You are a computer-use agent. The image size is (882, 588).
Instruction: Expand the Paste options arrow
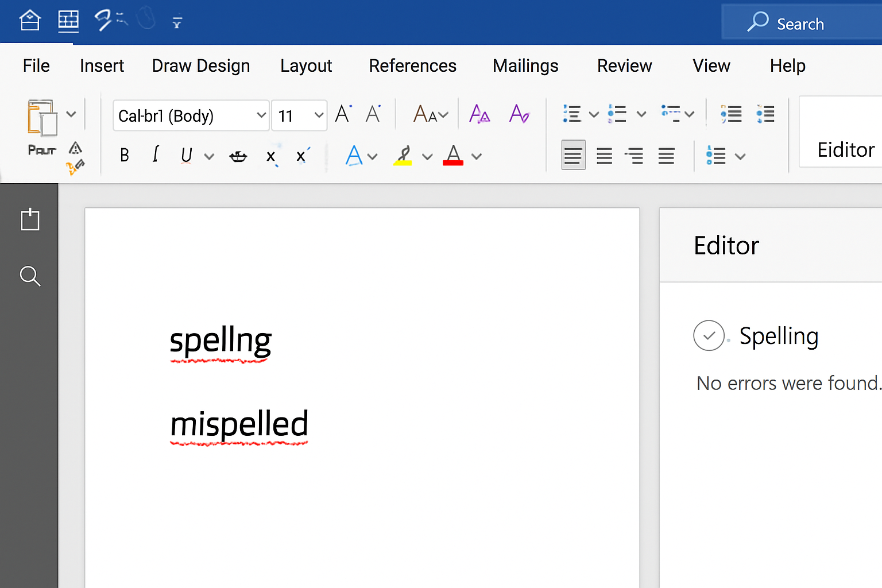coord(71,114)
